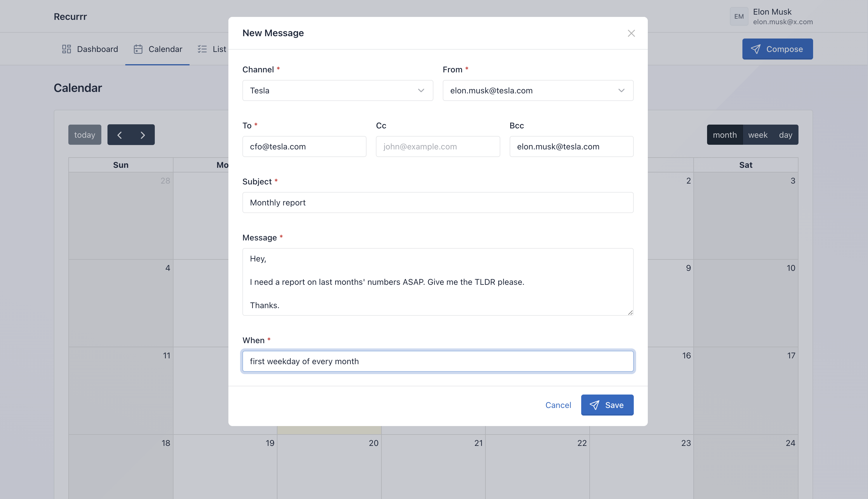This screenshot has width=868, height=499.
Task: Select the month view
Action: coord(724,135)
